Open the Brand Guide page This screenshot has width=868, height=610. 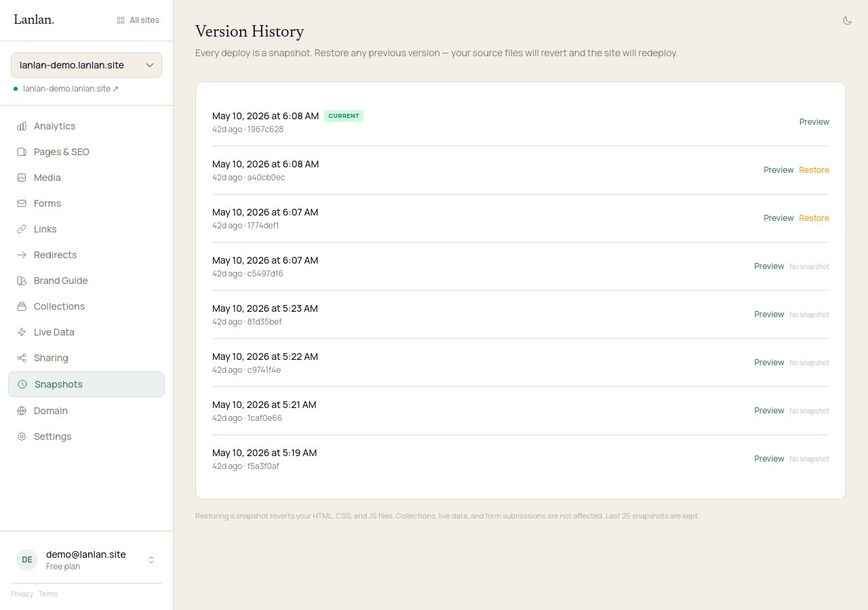click(86, 281)
